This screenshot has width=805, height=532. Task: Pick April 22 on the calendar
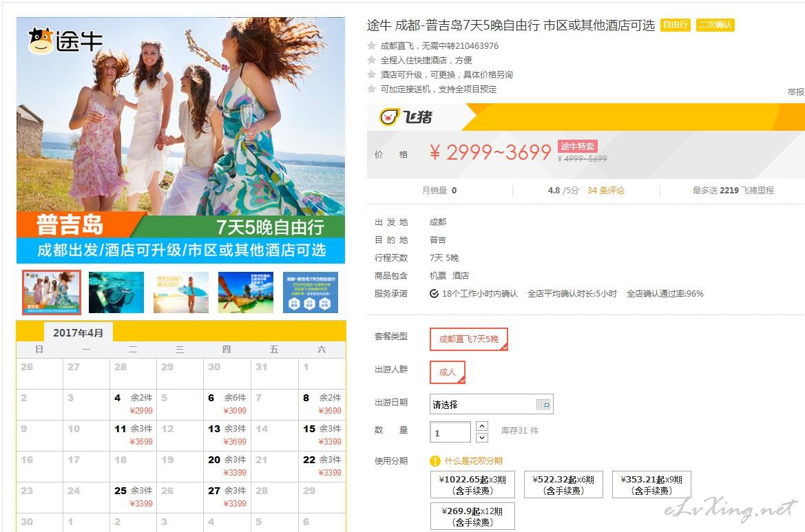pos(322,466)
